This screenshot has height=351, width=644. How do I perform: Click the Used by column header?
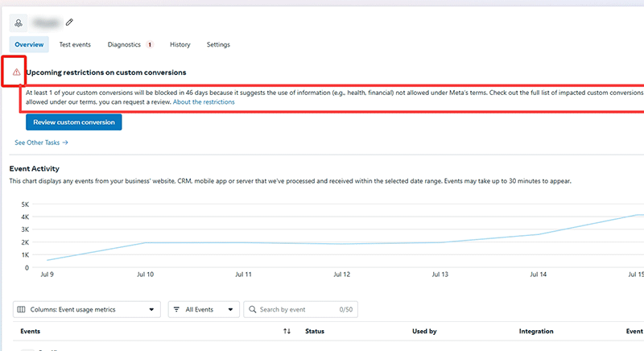[x=424, y=331]
